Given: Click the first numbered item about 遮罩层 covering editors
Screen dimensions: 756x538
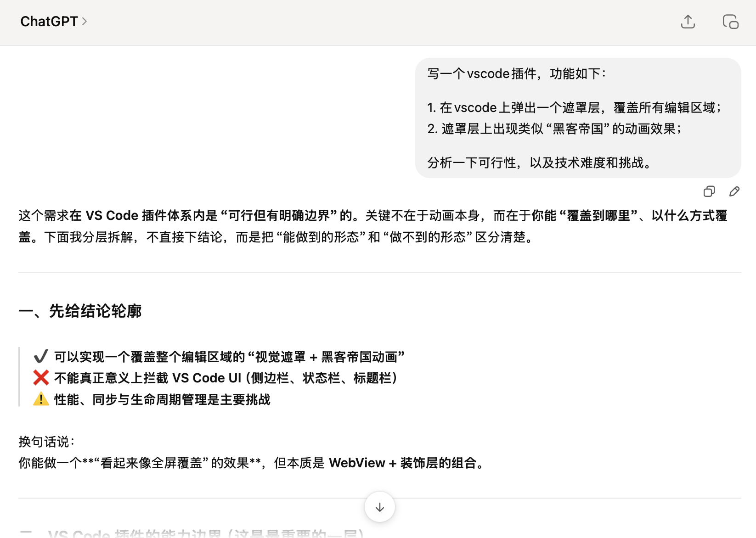Looking at the screenshot, I should (574, 108).
